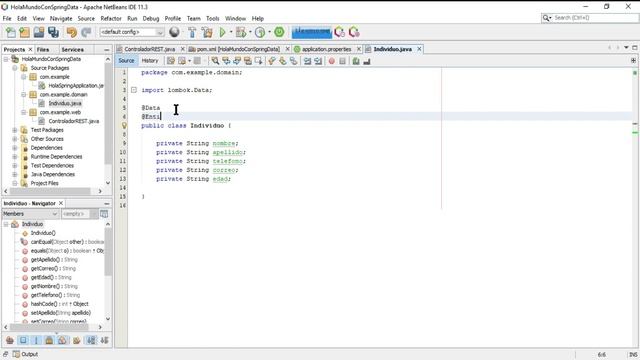Click the first garbage-collection icon beside memory bar
This screenshot has height=360, width=640.
[x=340, y=32]
